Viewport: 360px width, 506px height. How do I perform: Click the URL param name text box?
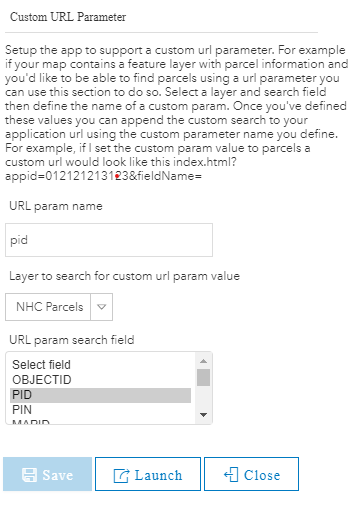pyautogui.click(x=109, y=240)
